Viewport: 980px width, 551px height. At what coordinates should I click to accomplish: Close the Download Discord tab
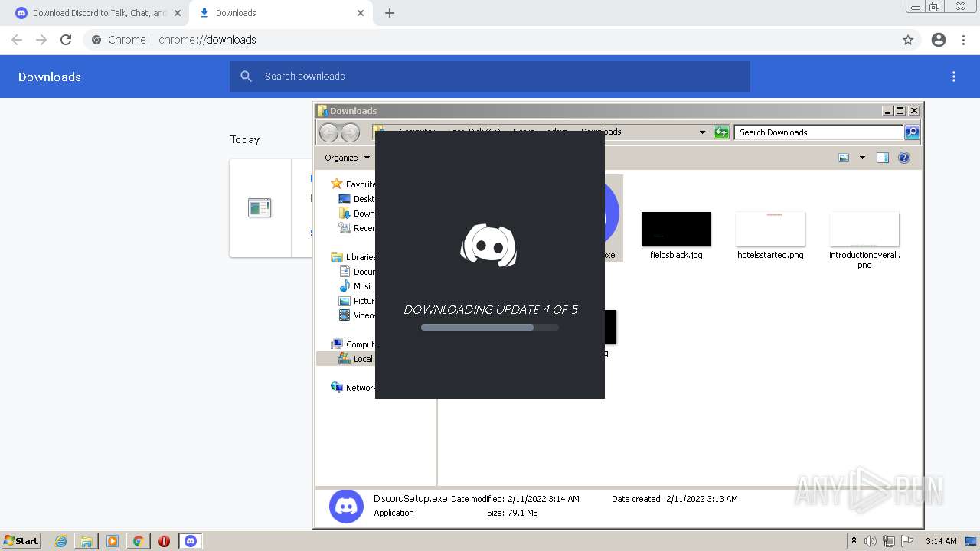coord(178,13)
